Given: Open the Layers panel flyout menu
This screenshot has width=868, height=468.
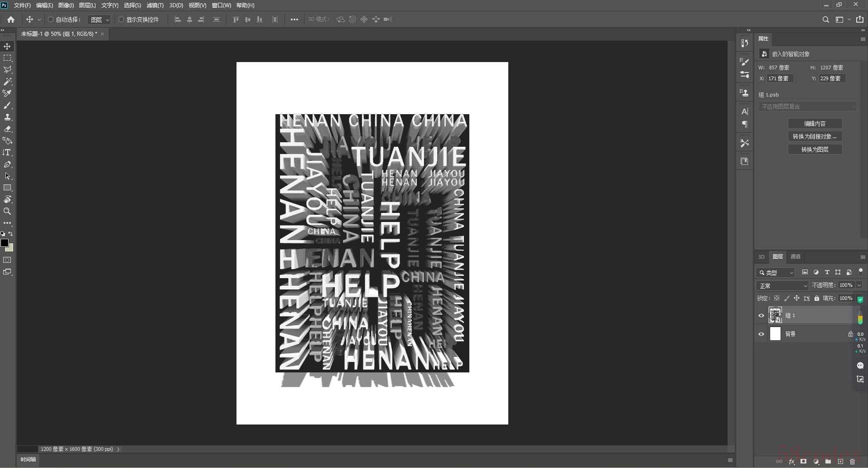Looking at the screenshot, I should [863, 257].
